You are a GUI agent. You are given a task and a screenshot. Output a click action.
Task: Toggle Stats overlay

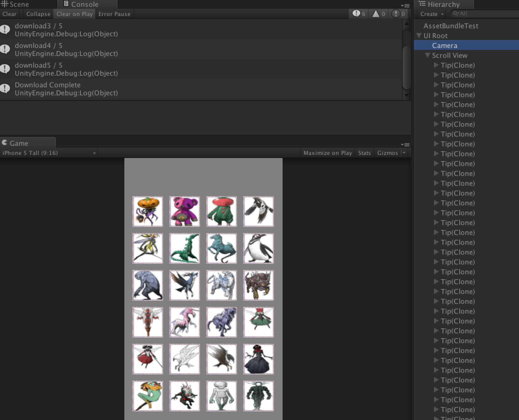coord(364,153)
